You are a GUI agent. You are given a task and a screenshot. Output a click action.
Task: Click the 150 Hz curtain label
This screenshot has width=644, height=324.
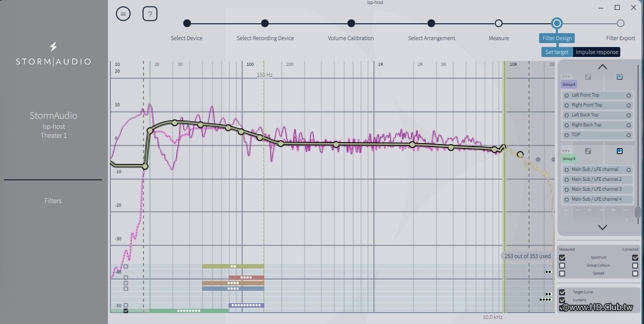264,75
